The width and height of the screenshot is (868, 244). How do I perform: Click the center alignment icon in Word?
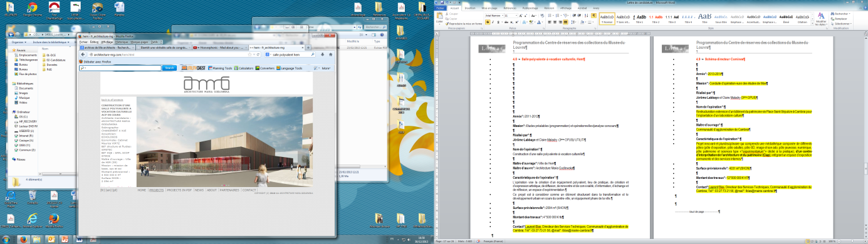[555, 22]
